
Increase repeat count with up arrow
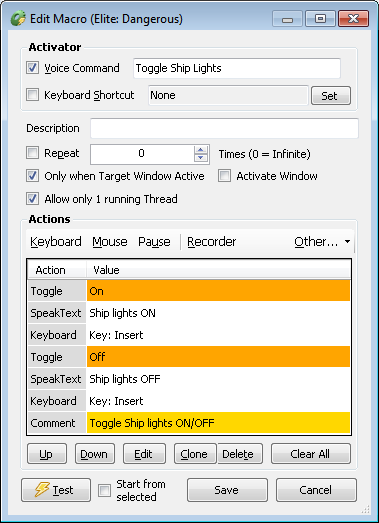(201, 150)
